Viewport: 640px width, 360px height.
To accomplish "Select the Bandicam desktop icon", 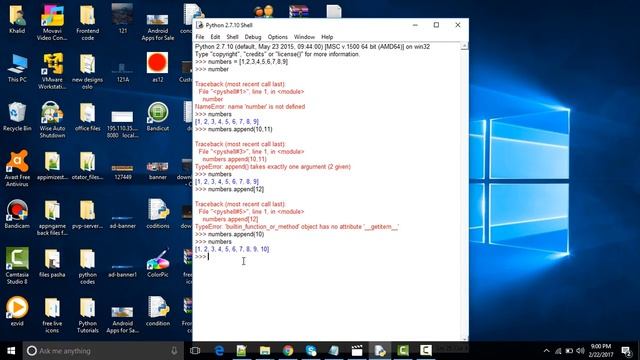I will tap(17, 214).
